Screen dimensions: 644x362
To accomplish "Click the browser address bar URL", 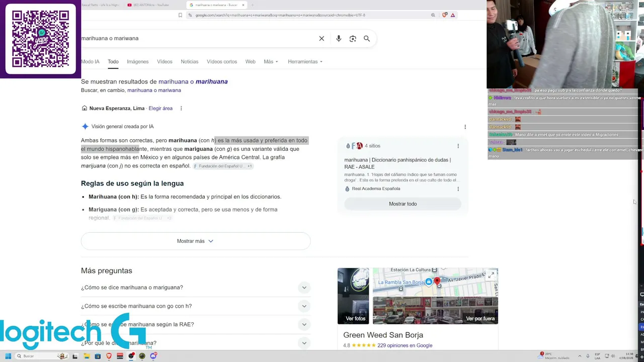I will (x=280, y=15).
